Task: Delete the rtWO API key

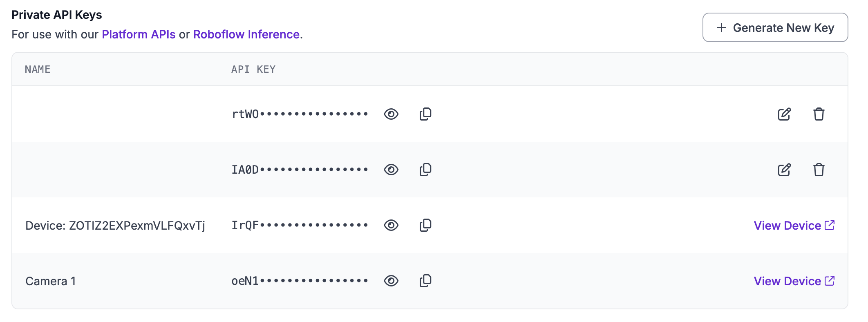Action: tap(819, 114)
